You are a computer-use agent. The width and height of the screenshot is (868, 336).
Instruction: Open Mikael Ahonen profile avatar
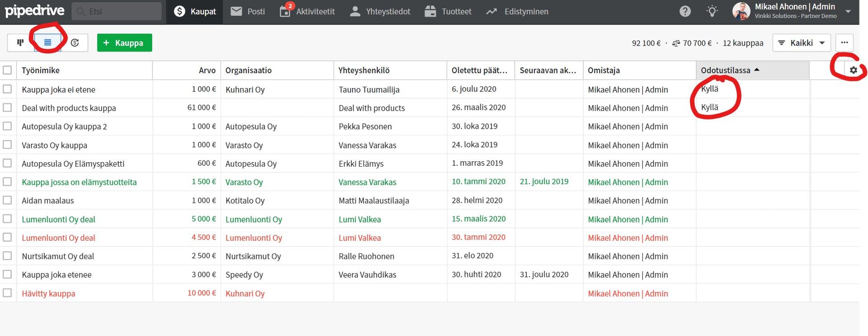coord(741,11)
